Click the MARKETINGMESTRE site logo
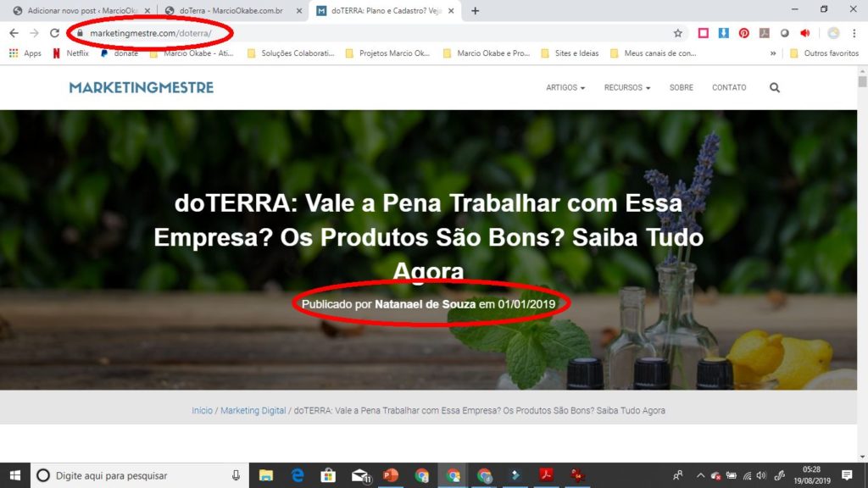This screenshot has height=488, width=868. (142, 87)
